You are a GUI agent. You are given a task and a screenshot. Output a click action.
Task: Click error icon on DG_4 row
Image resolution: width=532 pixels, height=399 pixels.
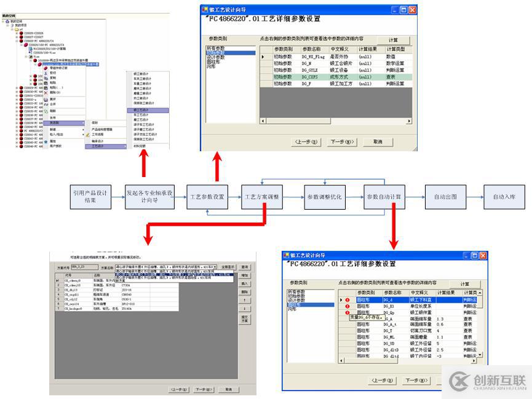pos(347,300)
